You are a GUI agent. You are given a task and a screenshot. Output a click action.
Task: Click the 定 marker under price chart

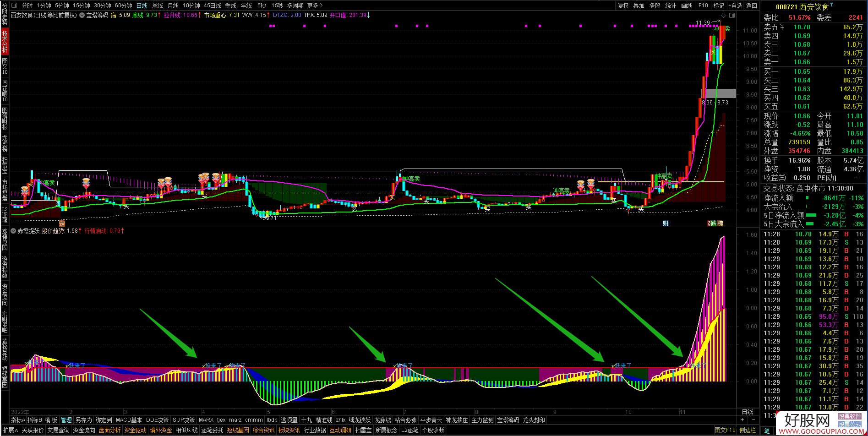(x=62, y=223)
